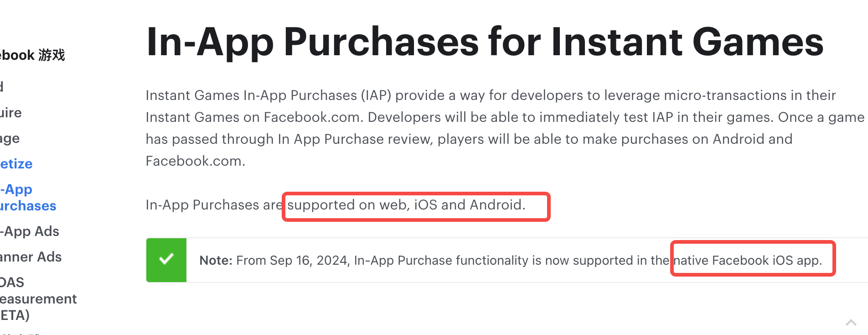Select the Facebook 游戏 heading in the sidebar

point(32,55)
